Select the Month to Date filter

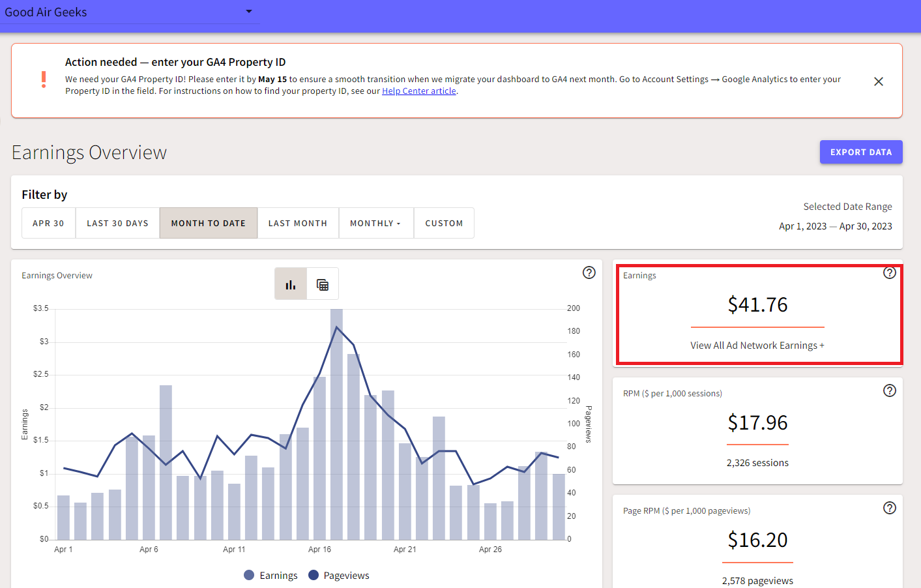[209, 223]
